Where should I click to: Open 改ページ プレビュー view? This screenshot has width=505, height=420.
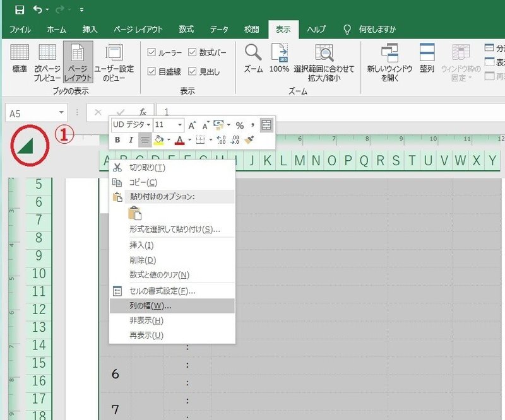tap(47, 62)
